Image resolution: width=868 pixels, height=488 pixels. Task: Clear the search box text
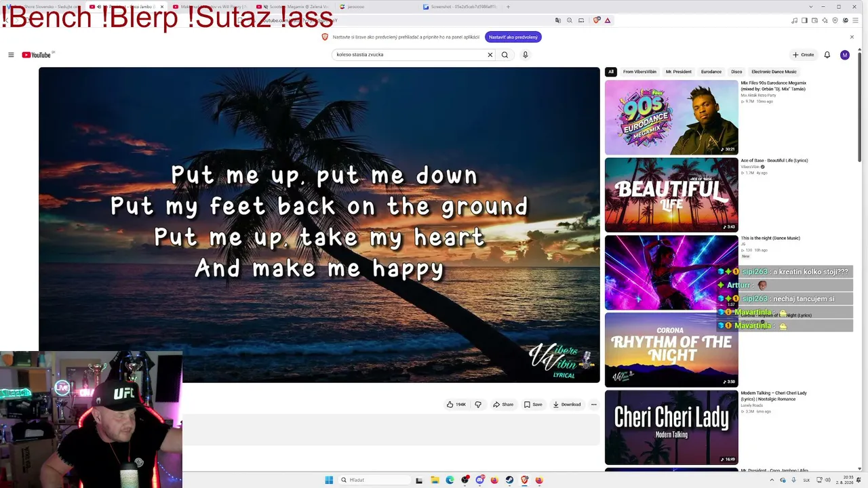point(490,55)
